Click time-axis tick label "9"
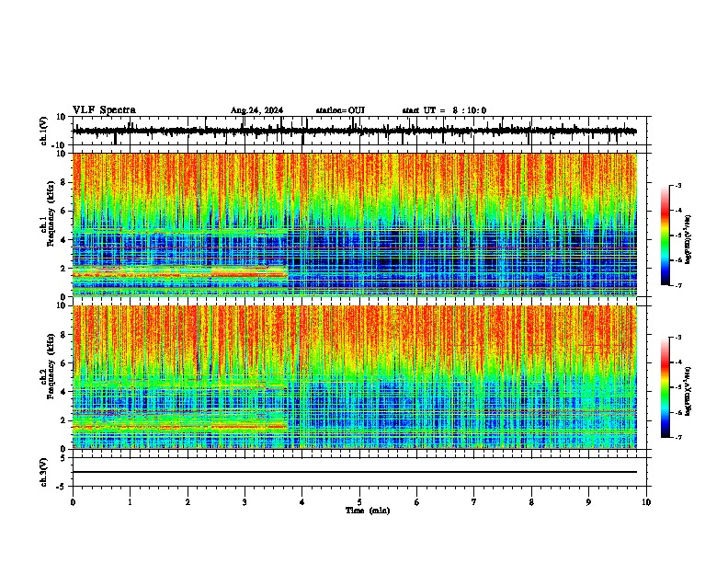Image resolution: width=728 pixels, height=563 pixels. [588, 502]
